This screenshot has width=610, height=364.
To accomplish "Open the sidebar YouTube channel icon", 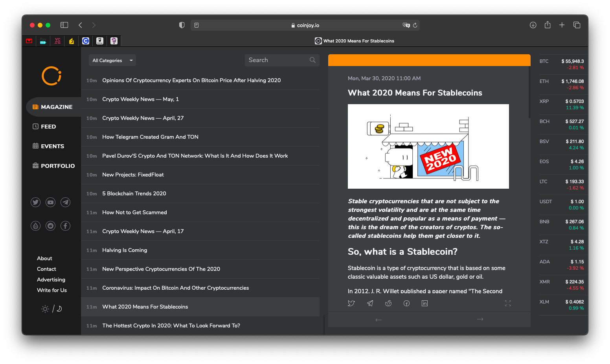I will pos(51,202).
